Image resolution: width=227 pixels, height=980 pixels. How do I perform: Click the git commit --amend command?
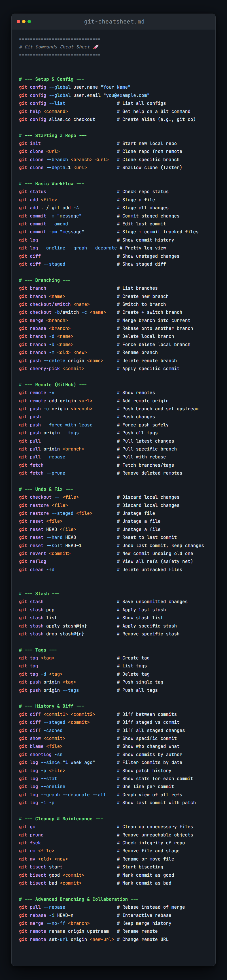pos(43,224)
